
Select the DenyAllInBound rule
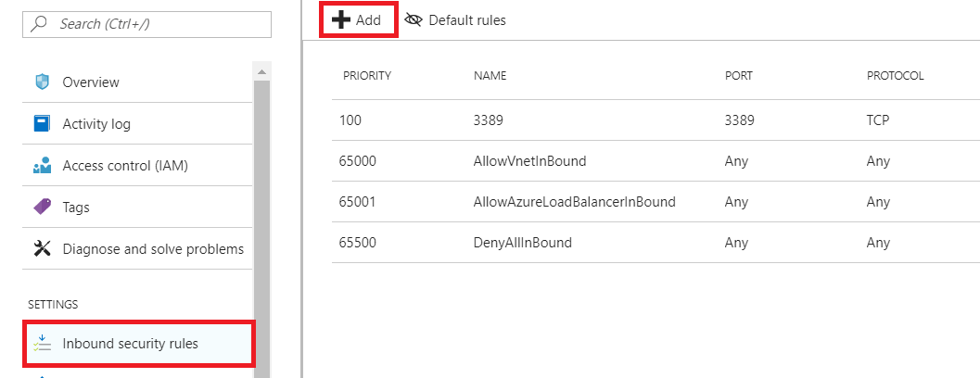pyautogui.click(x=522, y=243)
